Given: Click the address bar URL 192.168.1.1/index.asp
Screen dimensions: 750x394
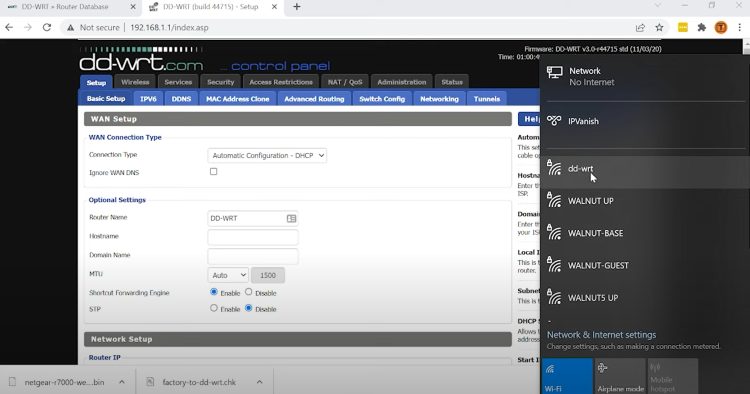Looking at the screenshot, I should 169,28.
